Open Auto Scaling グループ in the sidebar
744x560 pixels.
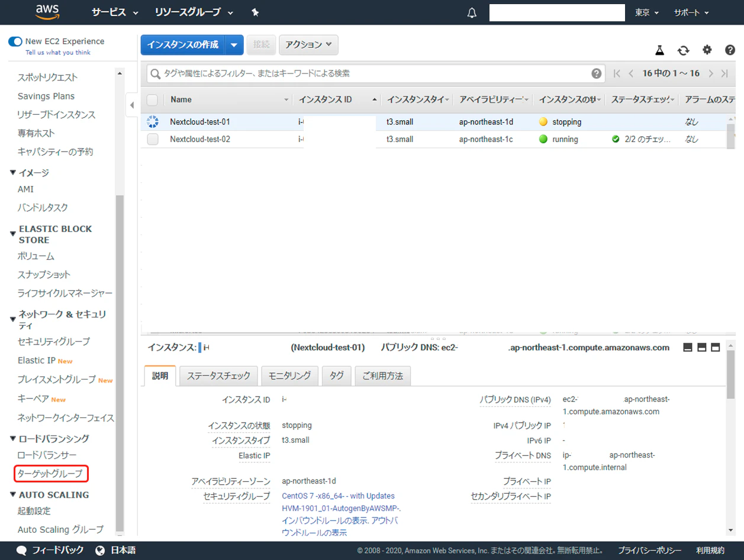click(x=60, y=530)
